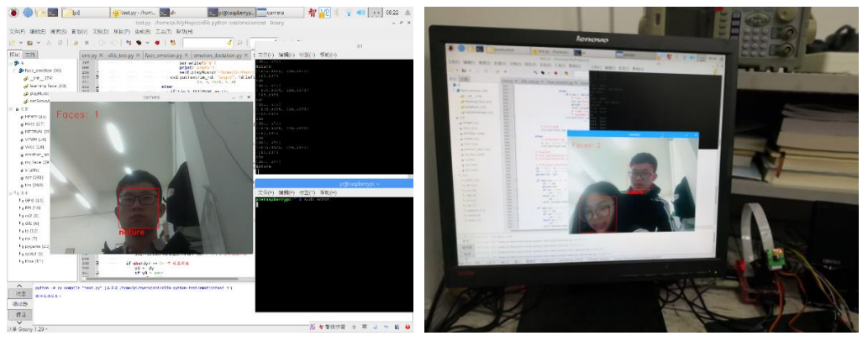Screen dimensions: 868x341
Task: Open Geany 编辑(E) menu
Action: 38,32
